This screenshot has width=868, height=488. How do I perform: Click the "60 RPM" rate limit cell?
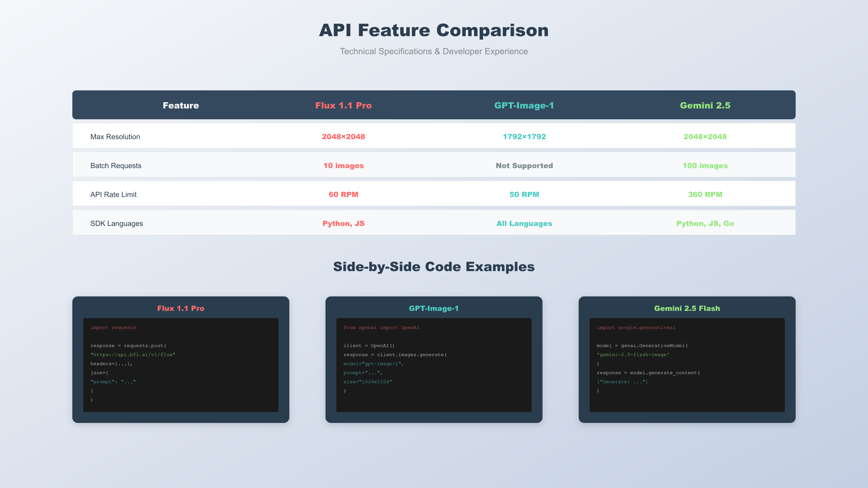(343, 194)
